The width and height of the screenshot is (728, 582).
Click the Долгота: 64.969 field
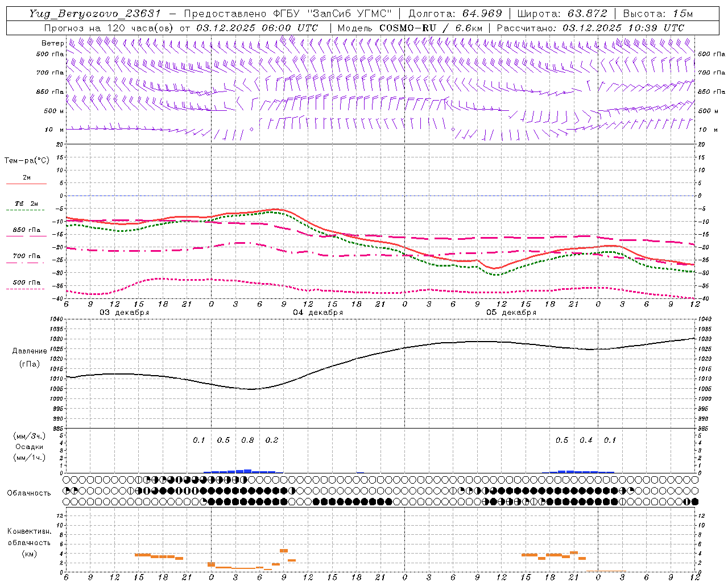tap(455, 14)
